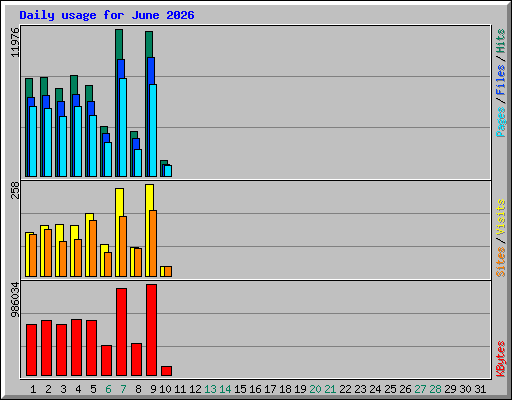Click the orange Sites bar for day 1
This screenshot has width=512, height=400.
(33, 255)
